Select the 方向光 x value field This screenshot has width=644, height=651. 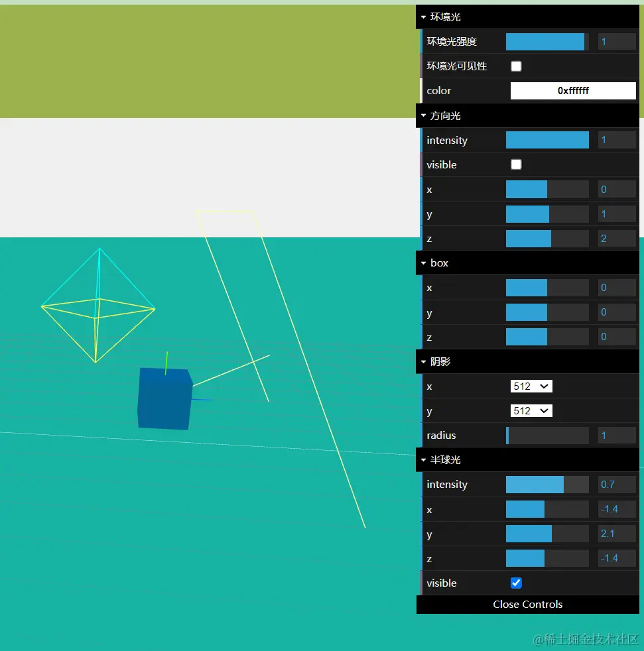click(617, 190)
